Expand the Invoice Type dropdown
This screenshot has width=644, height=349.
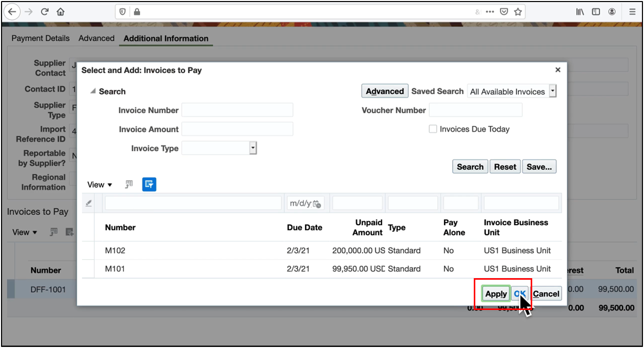coord(252,148)
